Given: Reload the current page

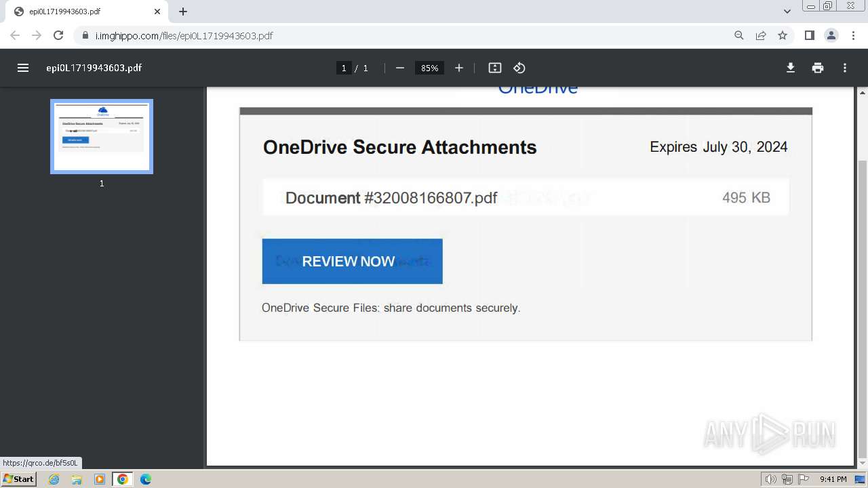Looking at the screenshot, I should (x=58, y=35).
